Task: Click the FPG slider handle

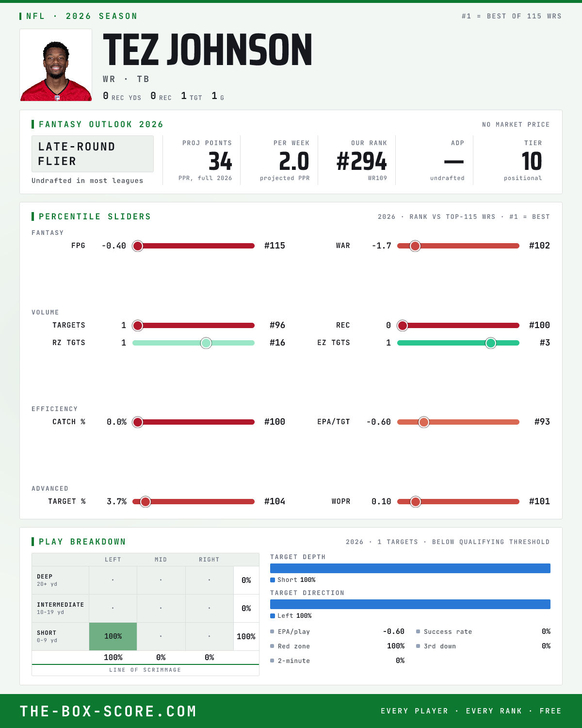Action: point(138,246)
